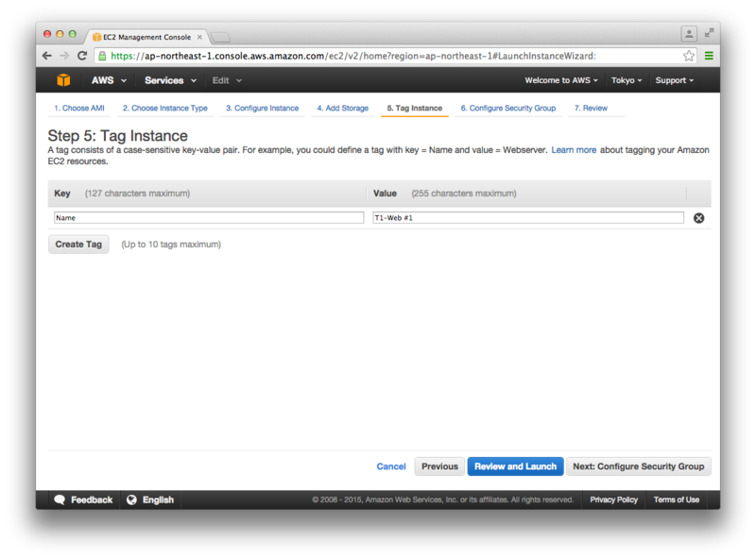Go to step 4. Add Storage
This screenshot has width=756, height=559.
343,108
